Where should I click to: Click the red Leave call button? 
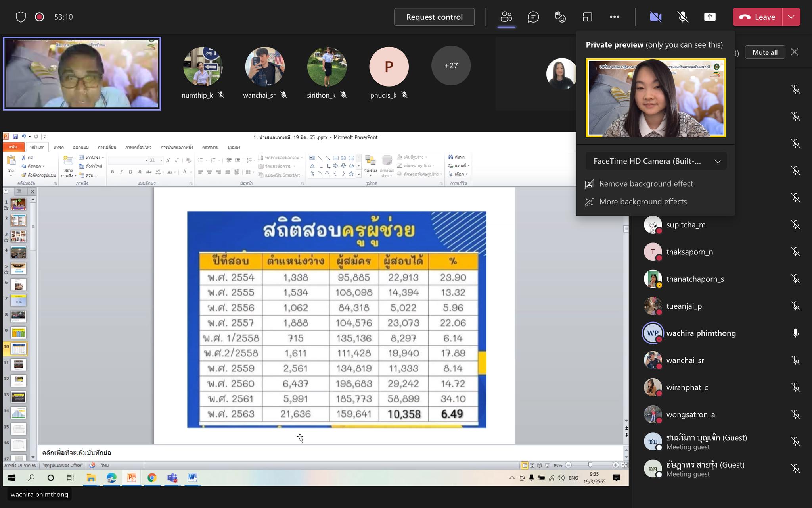pos(757,17)
